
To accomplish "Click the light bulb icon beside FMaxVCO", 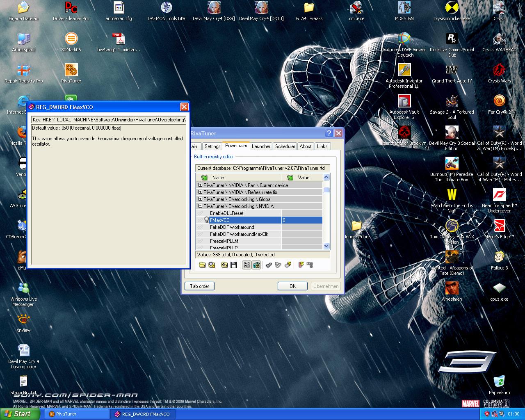I will pos(206,220).
